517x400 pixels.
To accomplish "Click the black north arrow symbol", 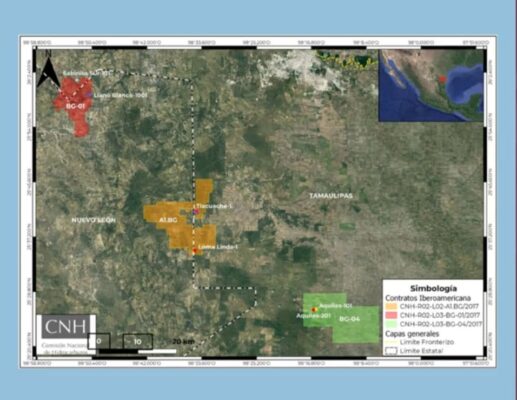I will [49, 71].
